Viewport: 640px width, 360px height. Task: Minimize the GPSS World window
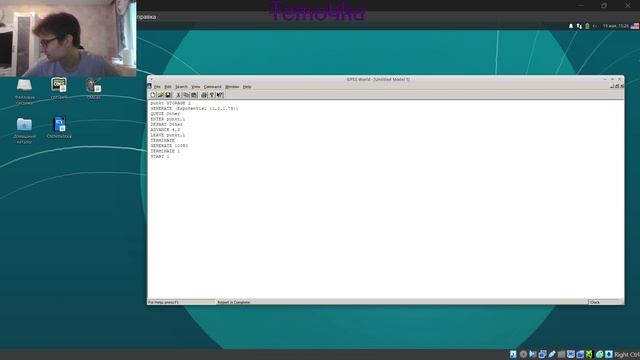tap(605, 79)
